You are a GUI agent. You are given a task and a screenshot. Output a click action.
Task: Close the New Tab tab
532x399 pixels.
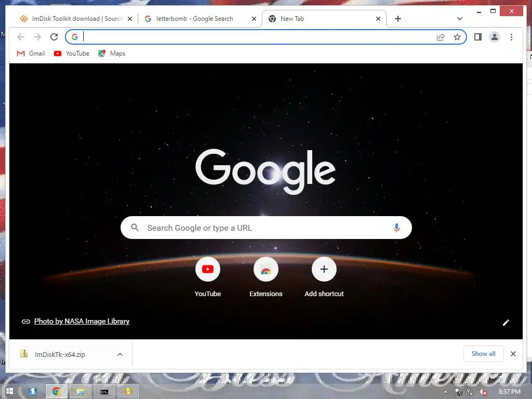(x=378, y=19)
